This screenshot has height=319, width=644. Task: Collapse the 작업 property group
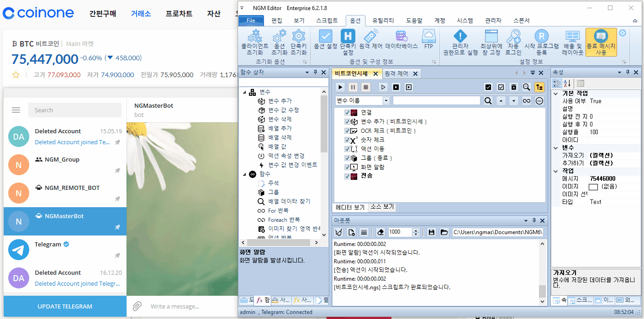point(556,171)
